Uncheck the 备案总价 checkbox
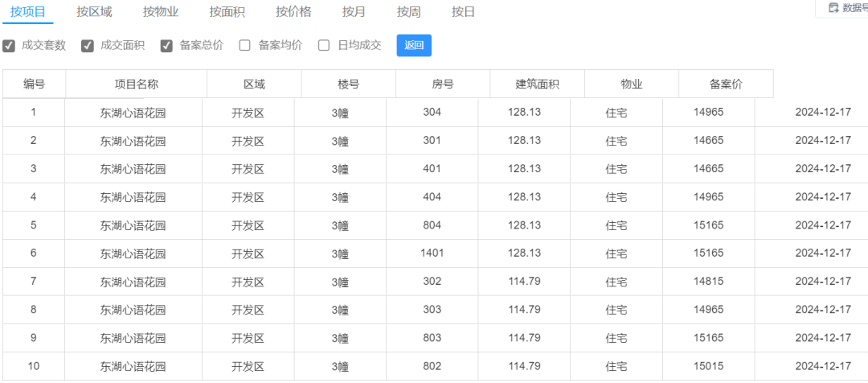 point(166,45)
